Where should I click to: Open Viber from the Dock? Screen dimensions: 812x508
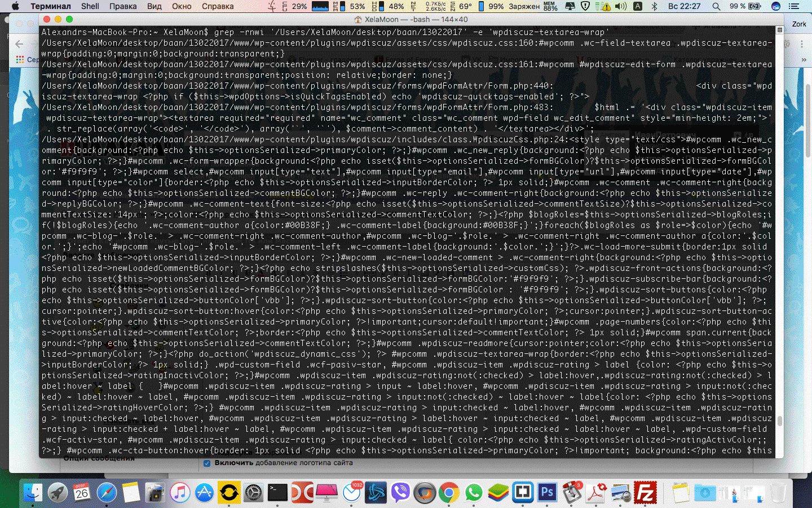tap(400, 493)
